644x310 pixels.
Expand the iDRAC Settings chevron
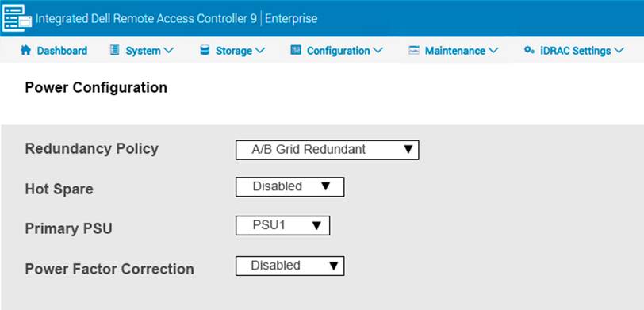pyautogui.click(x=619, y=51)
